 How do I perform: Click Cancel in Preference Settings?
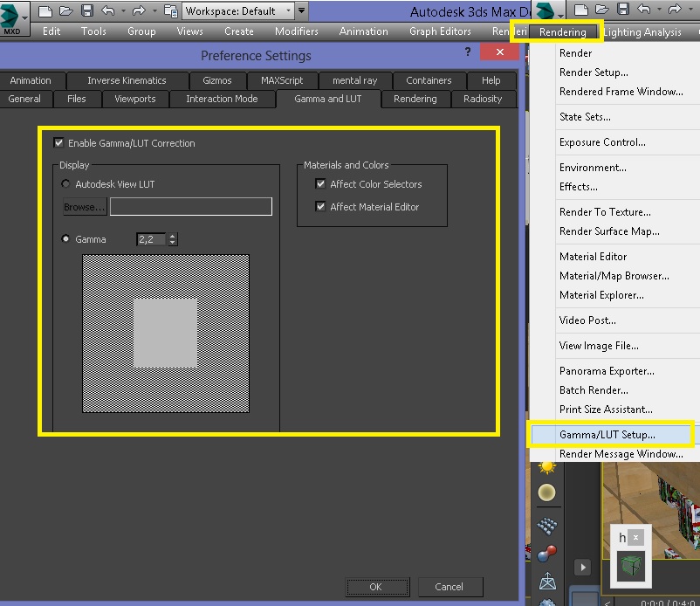(x=450, y=587)
